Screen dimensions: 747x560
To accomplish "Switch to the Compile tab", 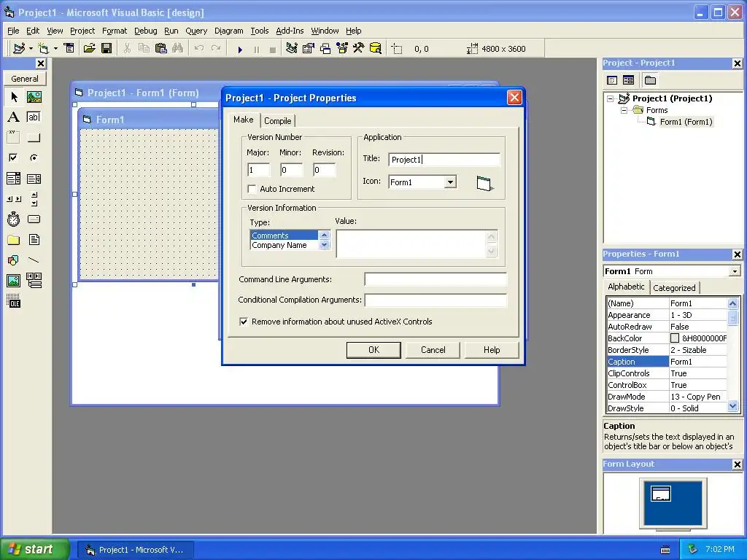I will (278, 121).
